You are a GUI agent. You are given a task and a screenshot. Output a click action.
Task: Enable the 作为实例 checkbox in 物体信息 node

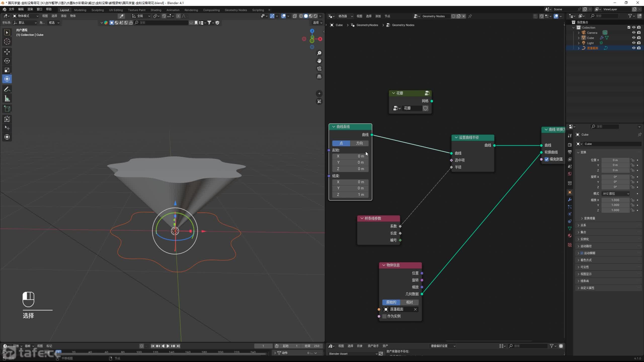[384, 316]
